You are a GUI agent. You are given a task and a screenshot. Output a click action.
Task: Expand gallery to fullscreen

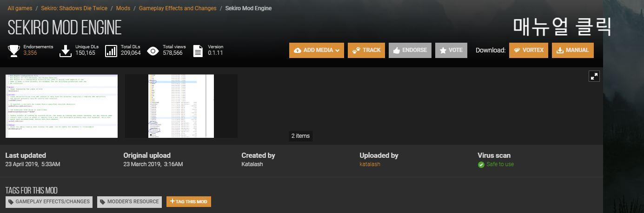pyautogui.click(x=594, y=76)
